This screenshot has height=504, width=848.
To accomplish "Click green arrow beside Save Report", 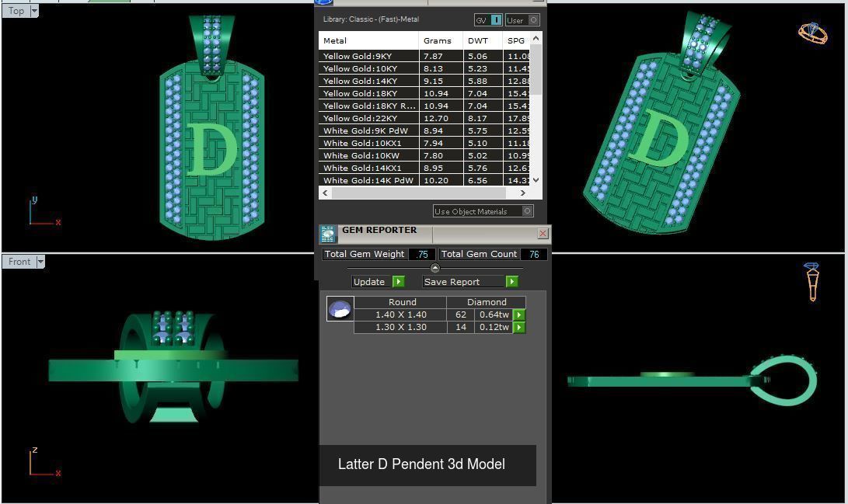I will (511, 281).
